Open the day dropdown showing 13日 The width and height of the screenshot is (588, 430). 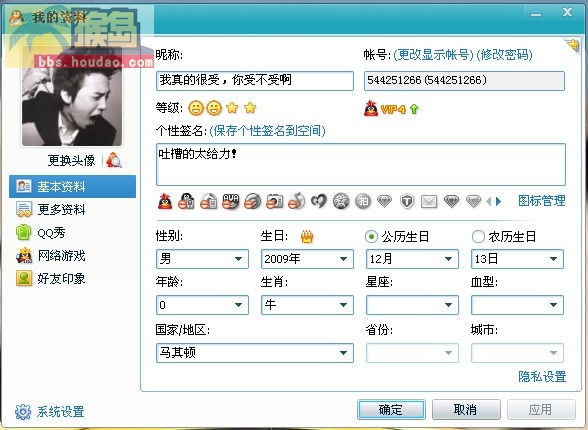[517, 259]
